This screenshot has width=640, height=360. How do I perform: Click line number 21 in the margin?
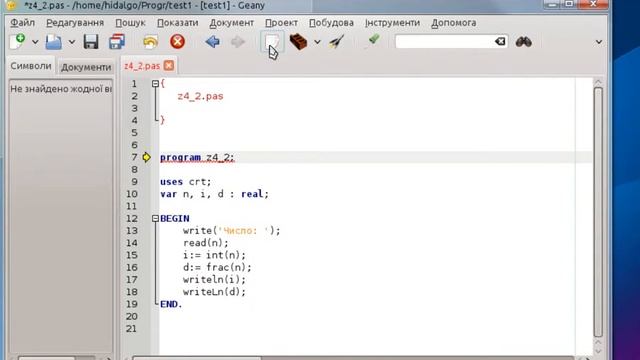pyautogui.click(x=131, y=329)
